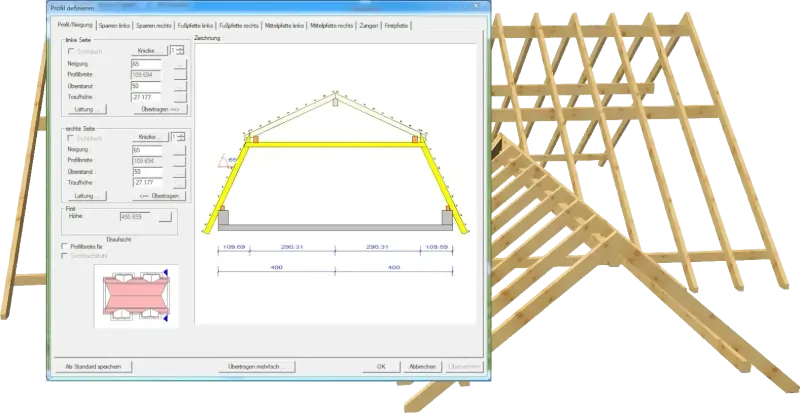Click the ellipsis button beside First Höhe
Screen dimensions: 800x413
(x=166, y=216)
